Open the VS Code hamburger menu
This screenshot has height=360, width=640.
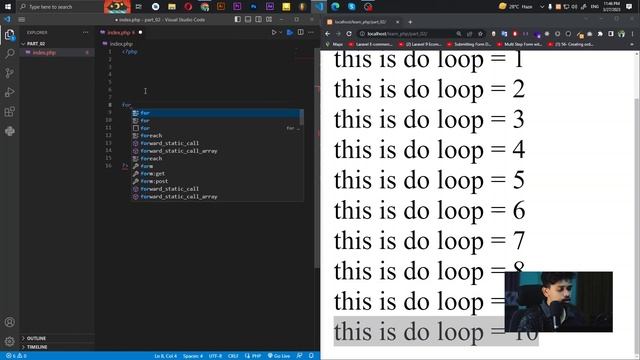click(22, 20)
